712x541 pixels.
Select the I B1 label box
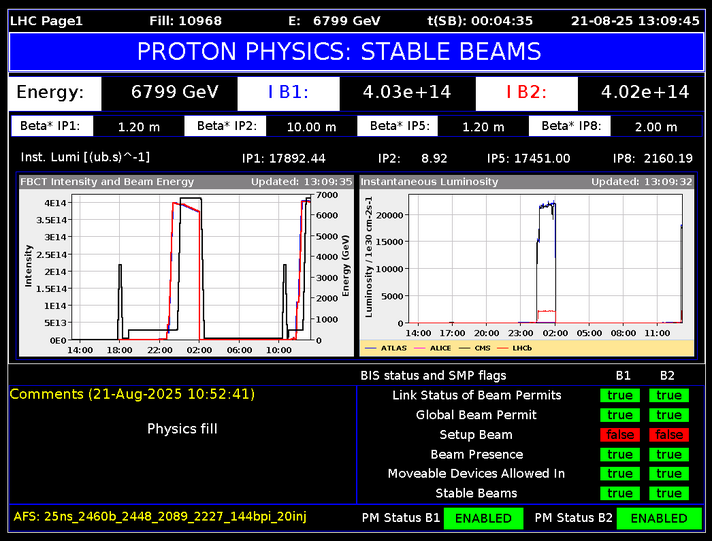(x=288, y=93)
